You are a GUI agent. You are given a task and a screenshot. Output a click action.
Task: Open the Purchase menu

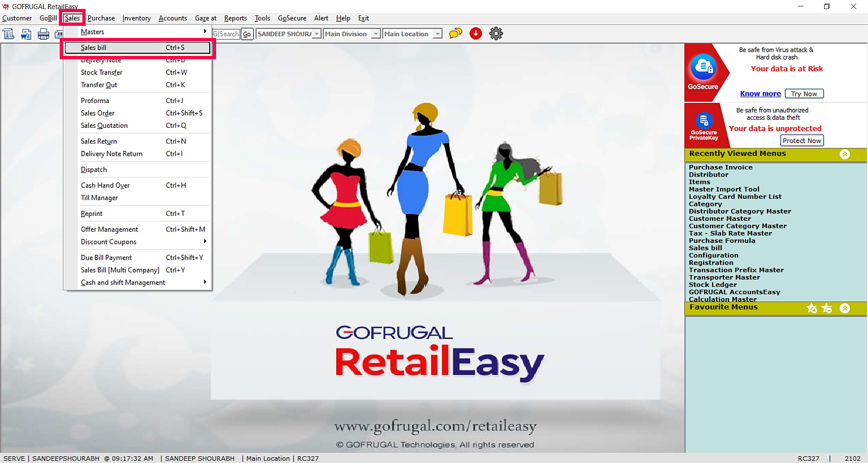point(101,18)
